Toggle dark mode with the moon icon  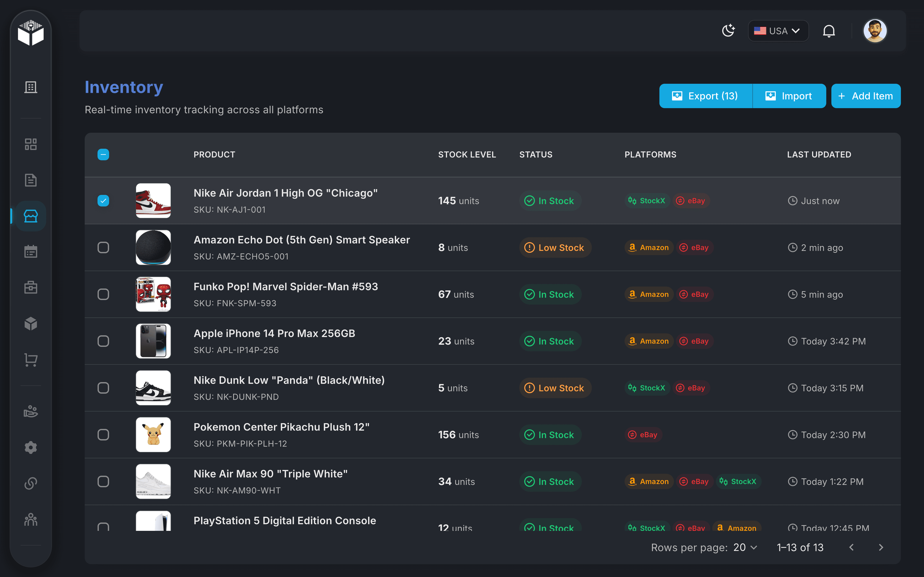(729, 31)
